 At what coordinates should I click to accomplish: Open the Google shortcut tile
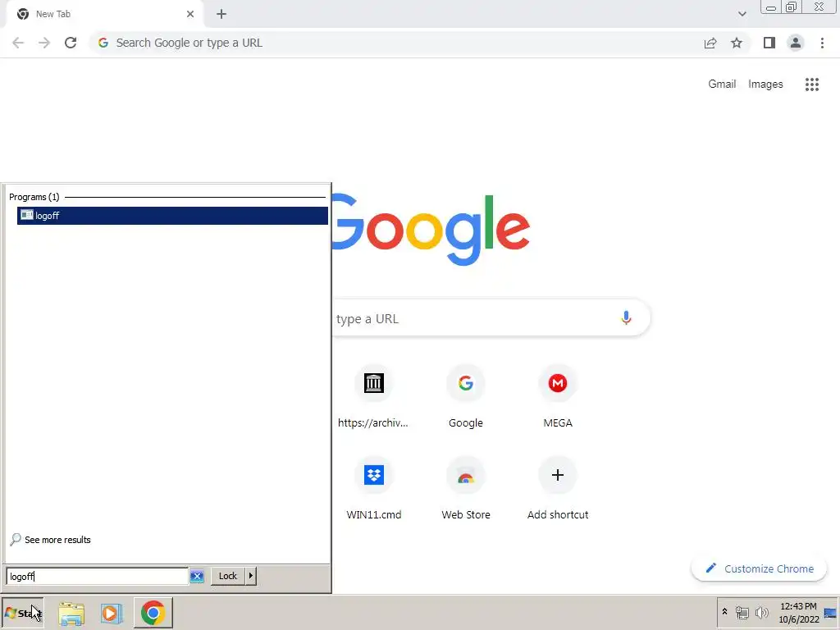pyautogui.click(x=466, y=397)
